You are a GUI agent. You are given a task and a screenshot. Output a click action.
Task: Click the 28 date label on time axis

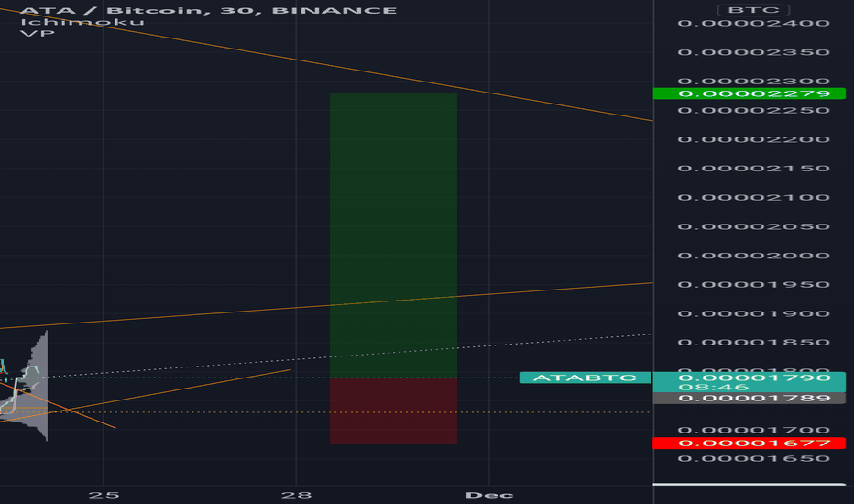tap(296, 495)
